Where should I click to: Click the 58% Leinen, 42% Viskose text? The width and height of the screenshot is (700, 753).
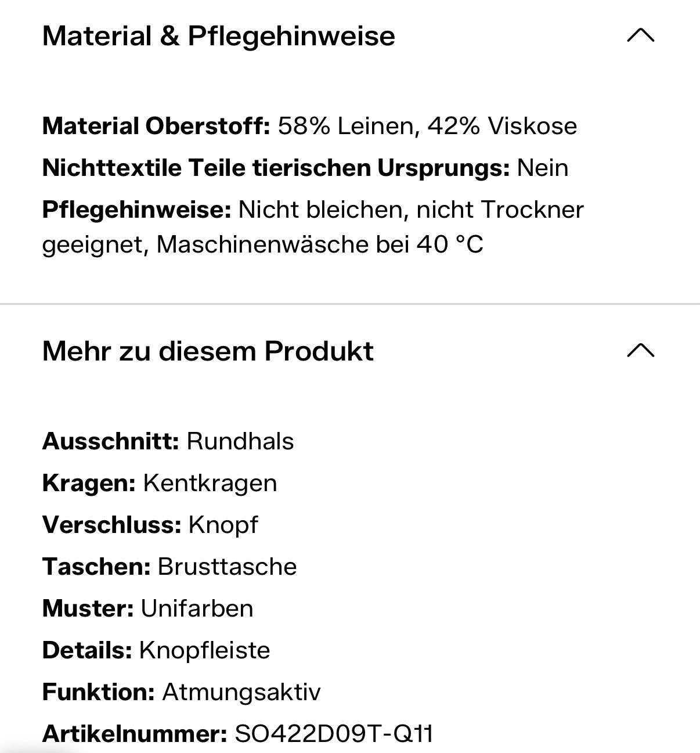point(428,126)
